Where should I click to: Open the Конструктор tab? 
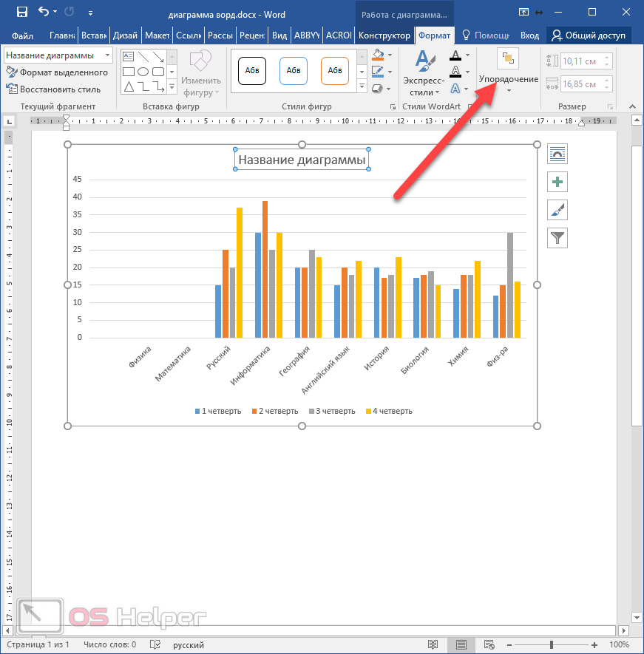point(383,35)
